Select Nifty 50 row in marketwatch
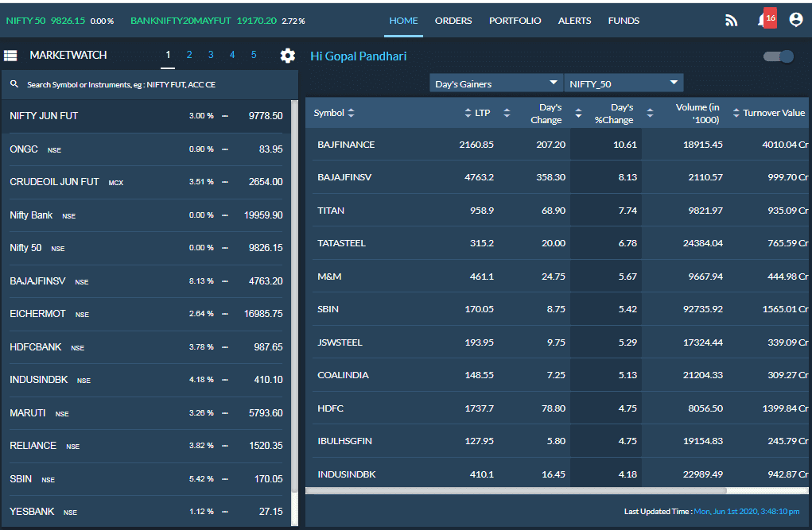812x530 pixels. (146, 248)
